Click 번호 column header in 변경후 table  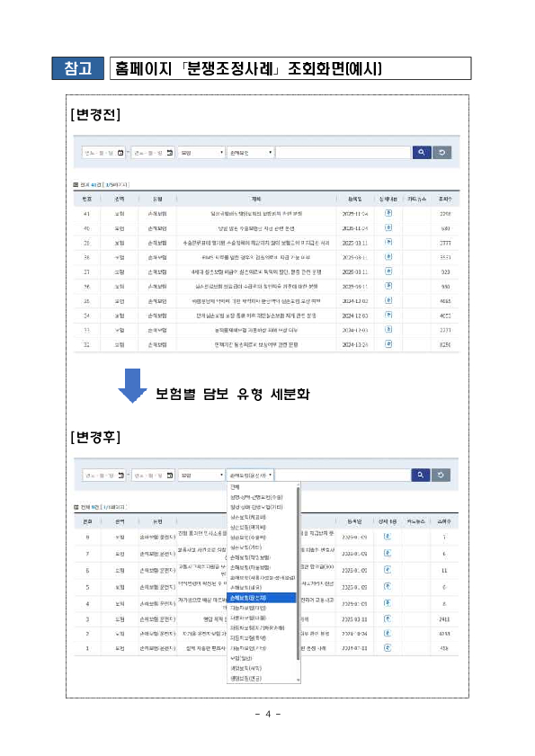(x=87, y=521)
